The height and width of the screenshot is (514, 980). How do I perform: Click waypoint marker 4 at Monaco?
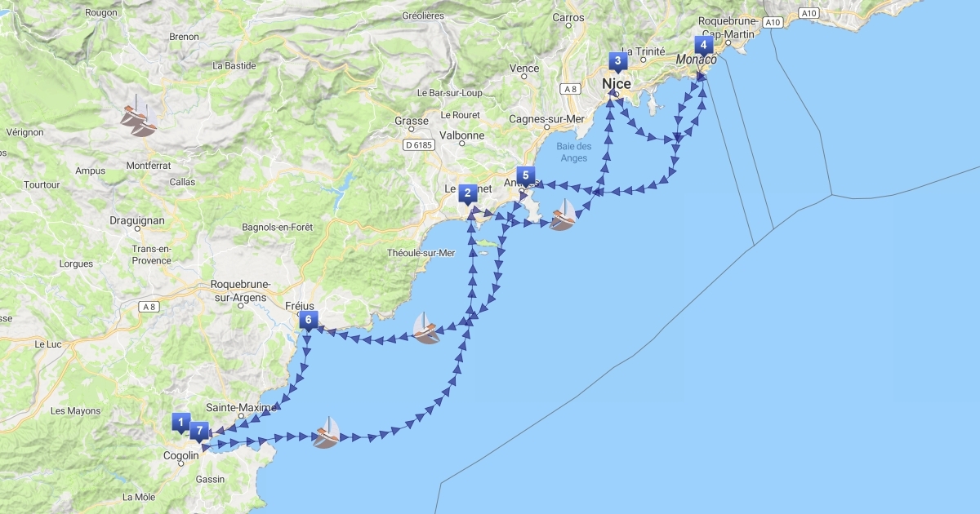[x=702, y=46]
